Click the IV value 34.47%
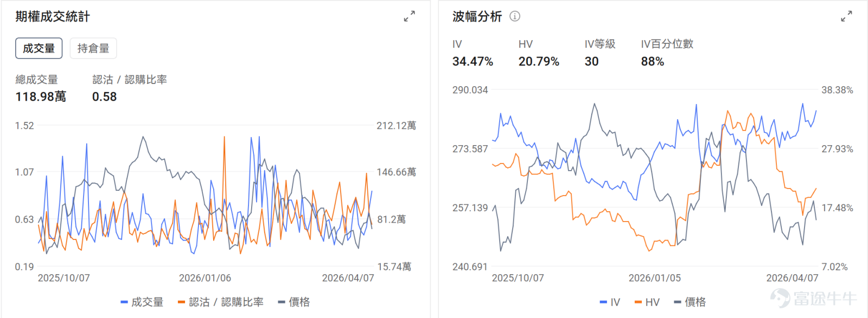Screen dimensions: 868x318 (473, 62)
